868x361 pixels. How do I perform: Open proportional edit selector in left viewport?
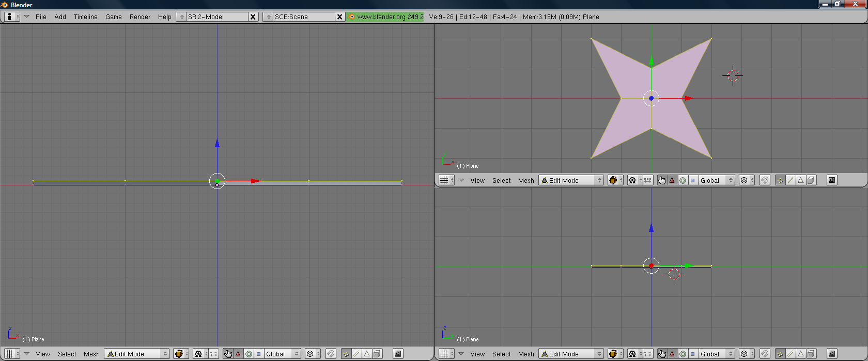click(313, 354)
